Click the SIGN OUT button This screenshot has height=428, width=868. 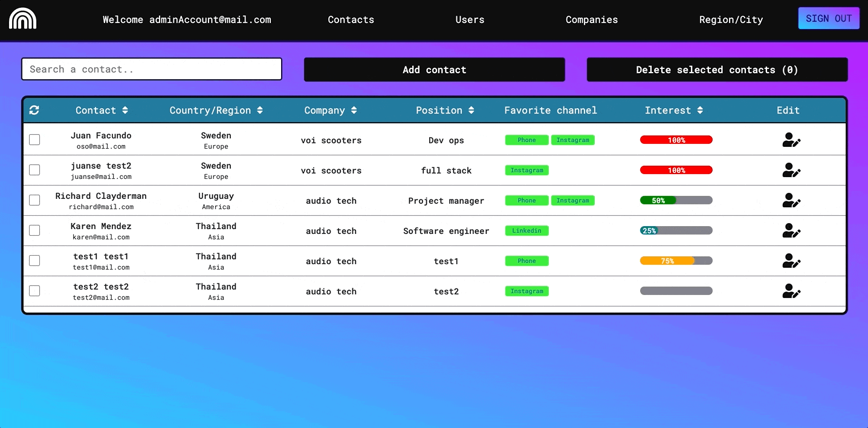click(829, 18)
